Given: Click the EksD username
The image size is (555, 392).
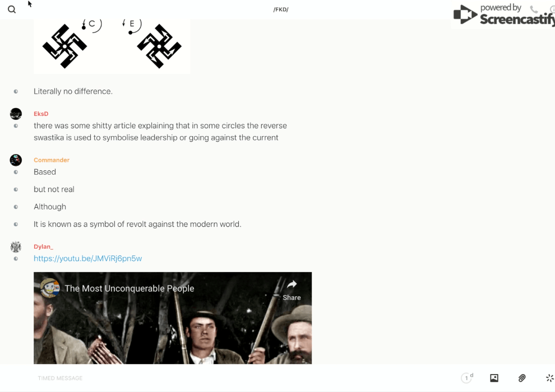Looking at the screenshot, I should coord(41,114).
